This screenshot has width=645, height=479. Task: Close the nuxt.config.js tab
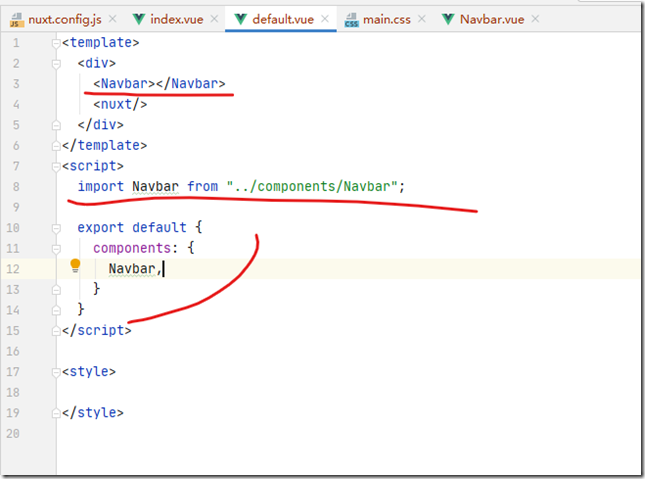(x=113, y=19)
